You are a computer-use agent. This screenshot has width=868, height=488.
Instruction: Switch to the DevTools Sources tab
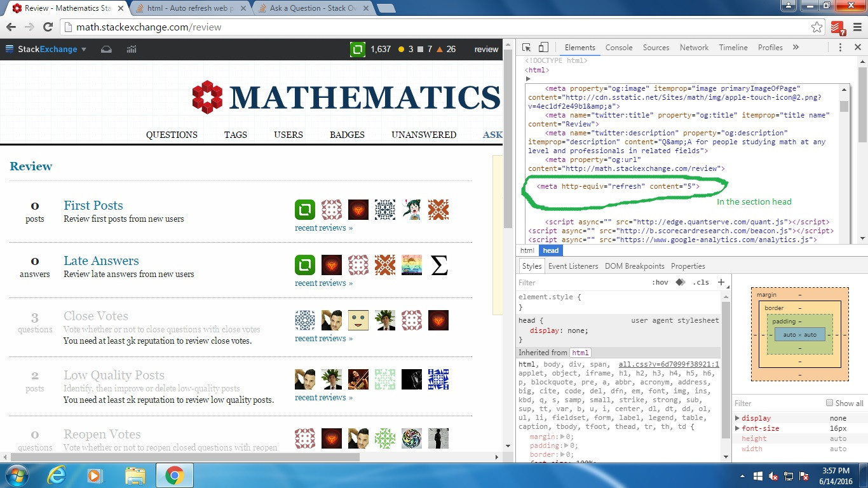click(x=656, y=48)
